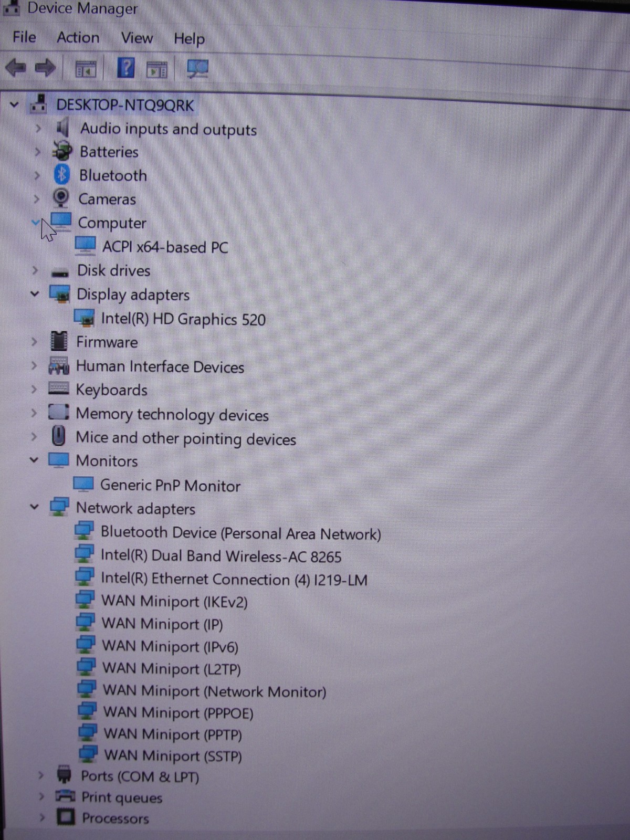630x840 pixels.
Task: Click the Keyboards category icon
Action: [58, 388]
